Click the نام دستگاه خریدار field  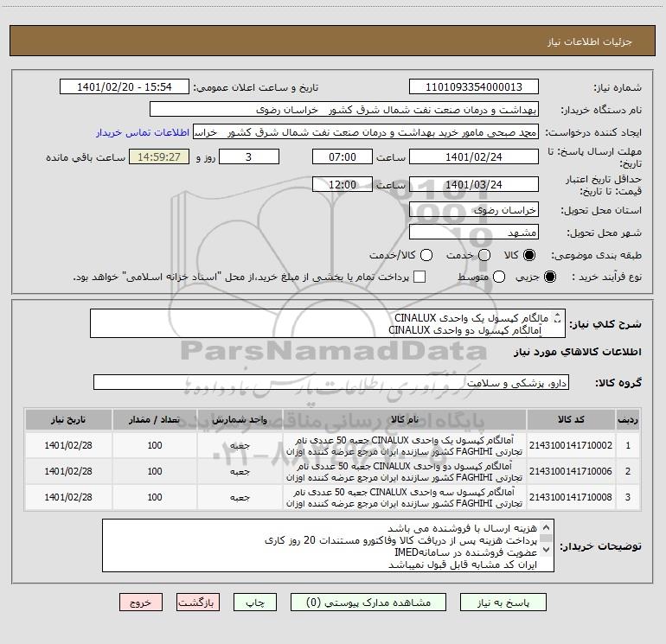pyautogui.click(x=344, y=109)
